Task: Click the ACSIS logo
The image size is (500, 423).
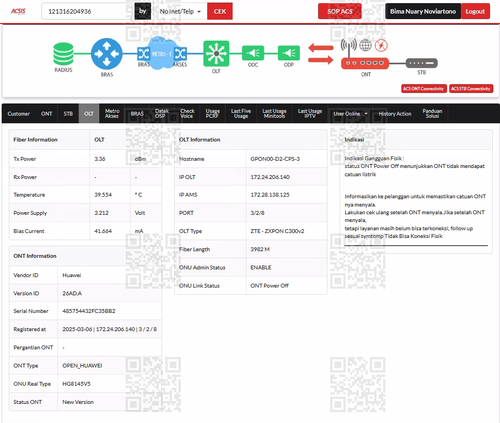Action: pos(18,11)
